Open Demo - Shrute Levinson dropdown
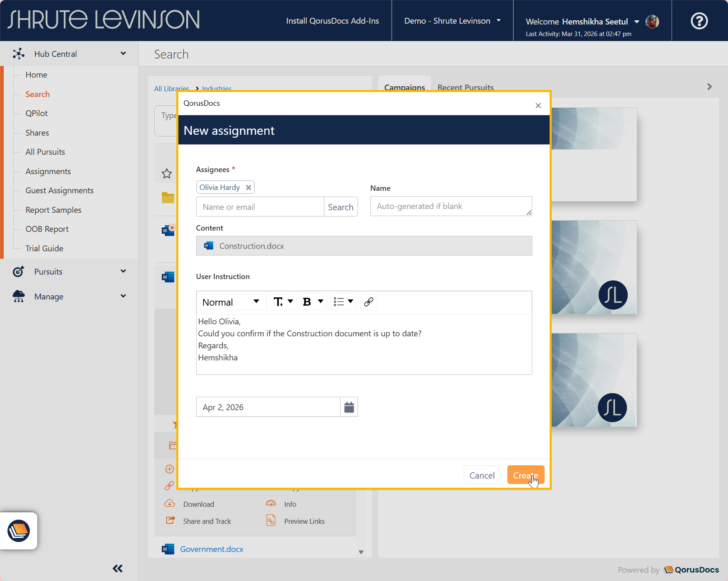This screenshot has height=581, width=728. (452, 21)
